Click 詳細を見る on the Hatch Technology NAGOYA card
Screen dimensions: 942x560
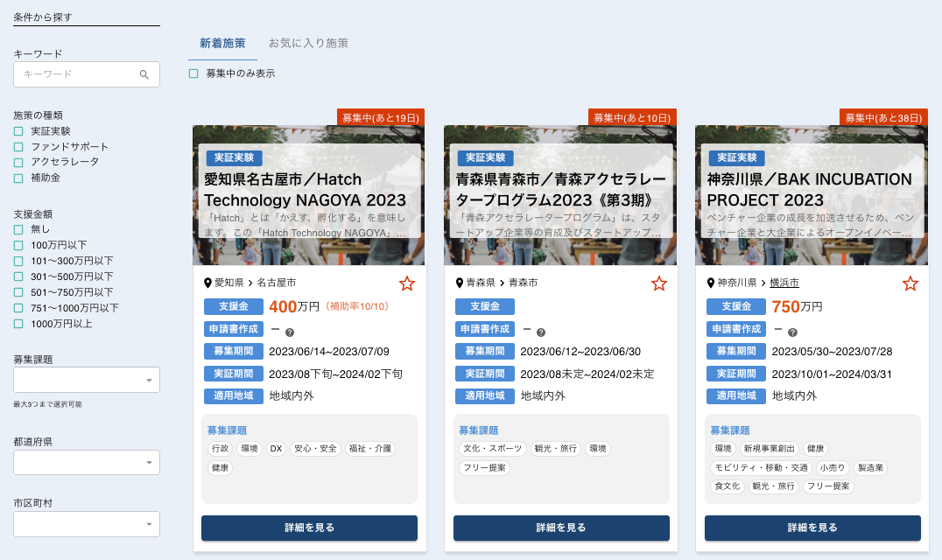pyautogui.click(x=309, y=528)
